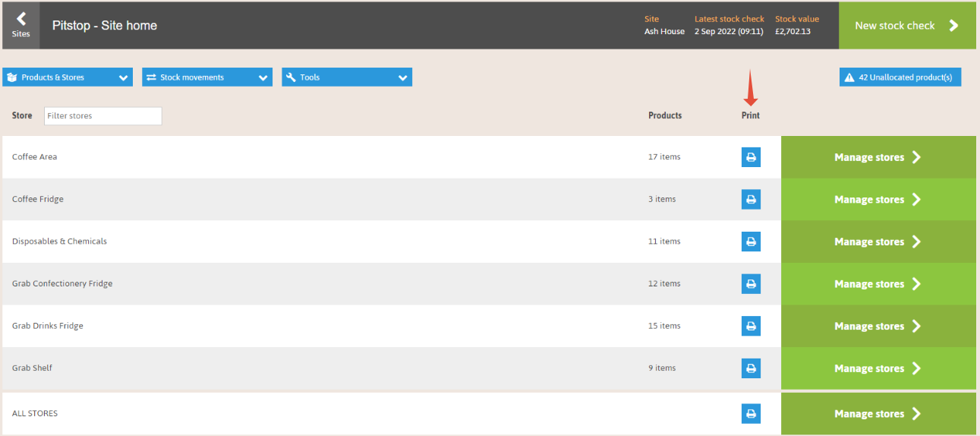
Task: Click the warning triangle in Unallocated products
Action: [849, 77]
